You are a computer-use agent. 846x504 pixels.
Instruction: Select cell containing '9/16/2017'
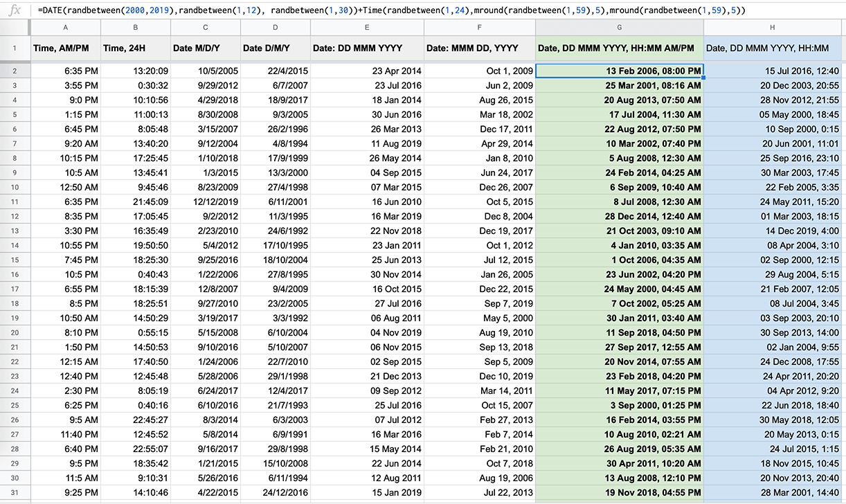(206, 449)
